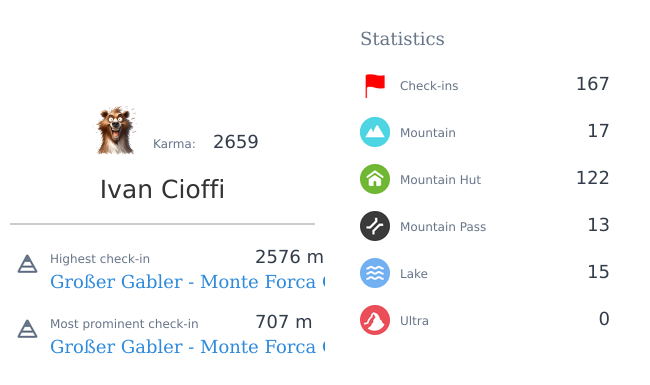
Task: Open the bear avatar profile picture
Action: point(116,131)
